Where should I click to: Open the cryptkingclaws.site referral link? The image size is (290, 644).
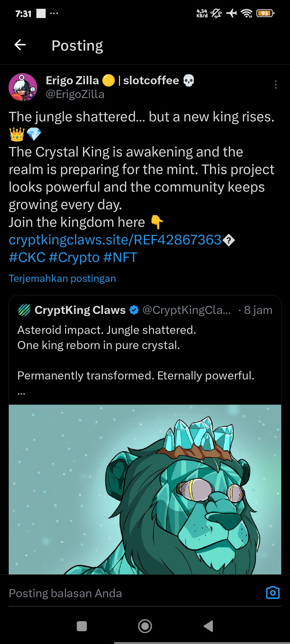(115, 240)
